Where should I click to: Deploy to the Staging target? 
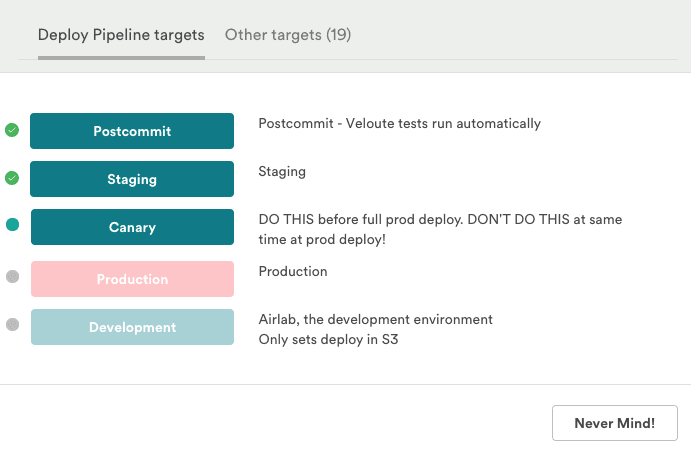click(x=132, y=179)
